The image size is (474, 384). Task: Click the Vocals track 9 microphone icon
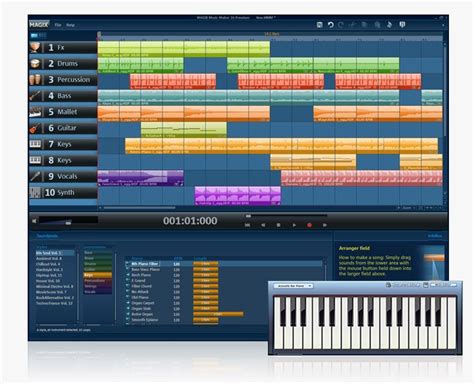(35, 176)
